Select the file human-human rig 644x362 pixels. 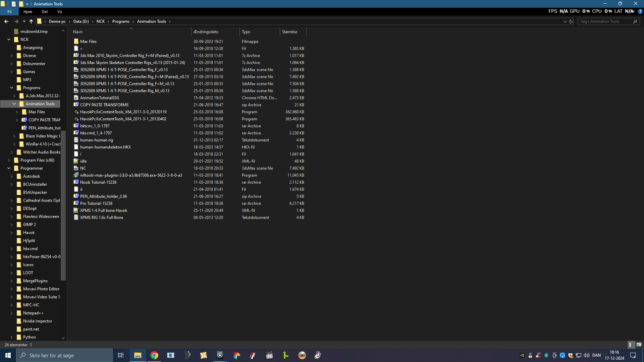[97, 140]
